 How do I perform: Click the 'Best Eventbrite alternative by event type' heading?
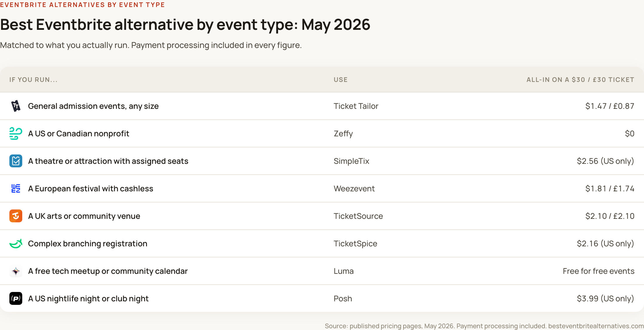(185, 25)
